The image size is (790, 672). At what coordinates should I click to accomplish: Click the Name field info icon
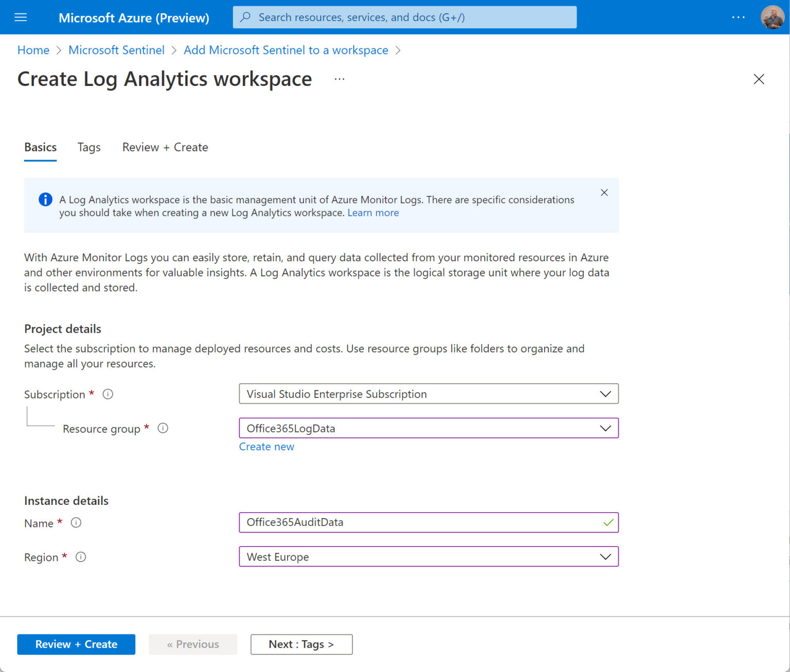[x=76, y=522]
